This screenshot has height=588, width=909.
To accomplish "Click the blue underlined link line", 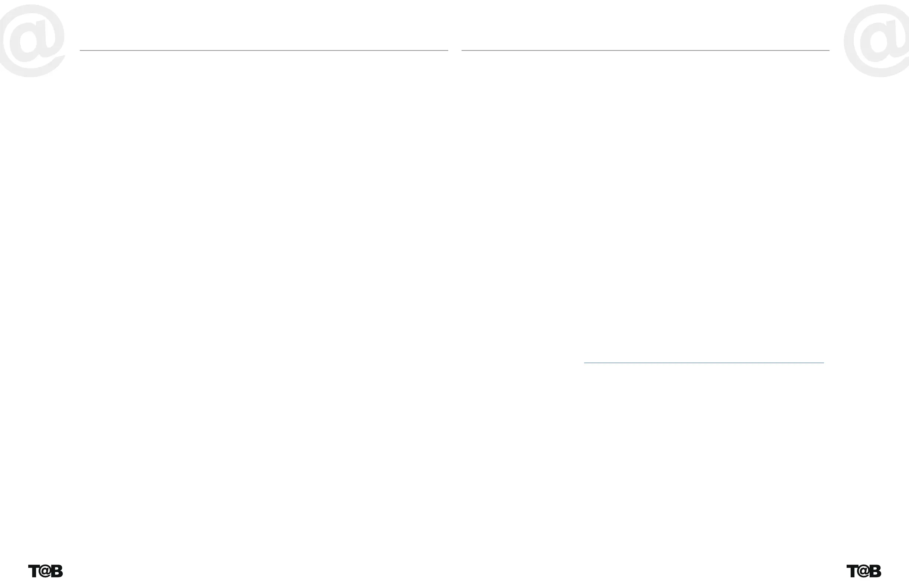I will 704,362.
